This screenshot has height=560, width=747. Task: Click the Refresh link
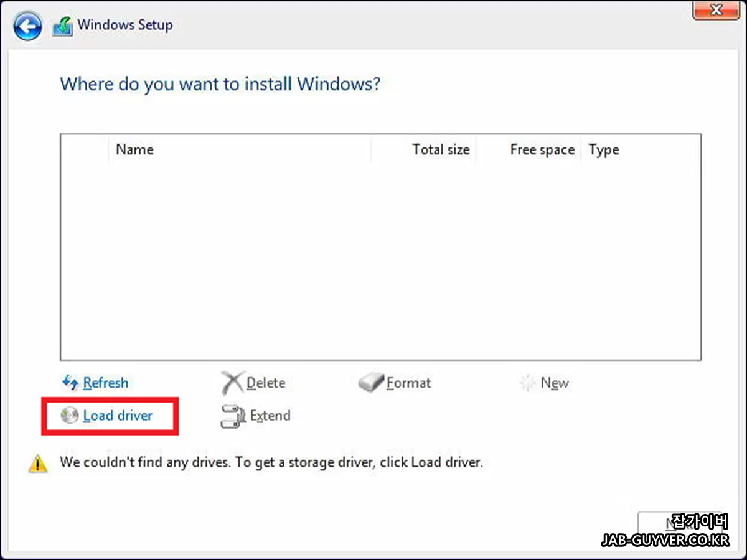point(106,383)
